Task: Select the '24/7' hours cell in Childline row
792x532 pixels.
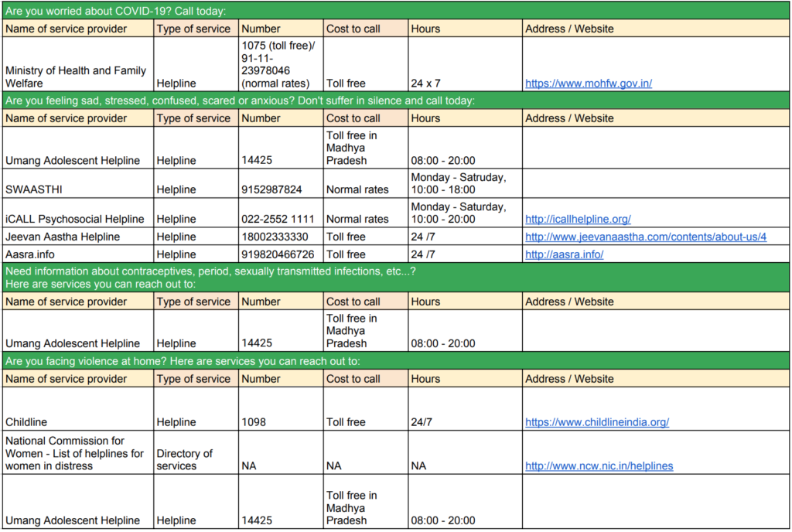Action: coord(465,409)
